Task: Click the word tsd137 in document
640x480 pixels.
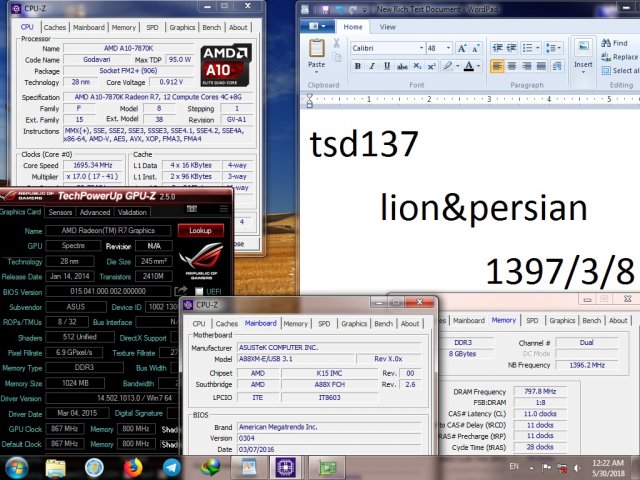Action: 364,144
